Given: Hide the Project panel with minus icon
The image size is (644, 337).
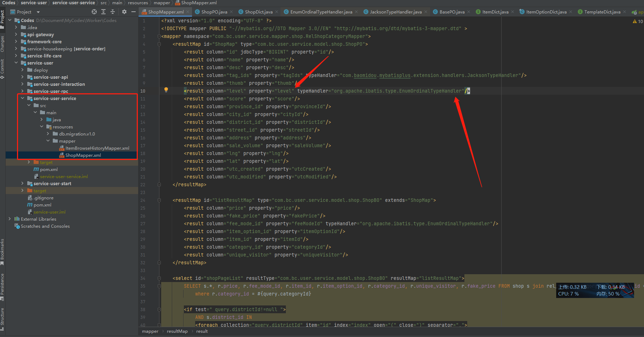Looking at the screenshot, I should click(134, 12).
